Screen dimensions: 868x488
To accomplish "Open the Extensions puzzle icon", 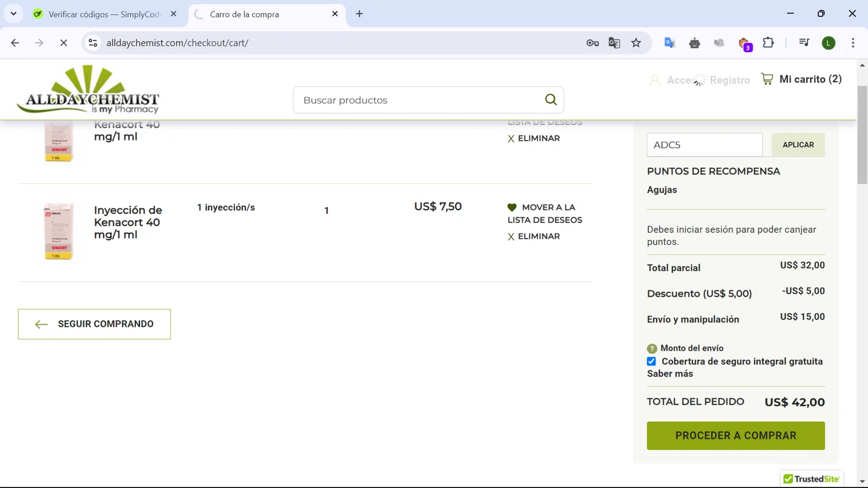I will [x=768, y=43].
